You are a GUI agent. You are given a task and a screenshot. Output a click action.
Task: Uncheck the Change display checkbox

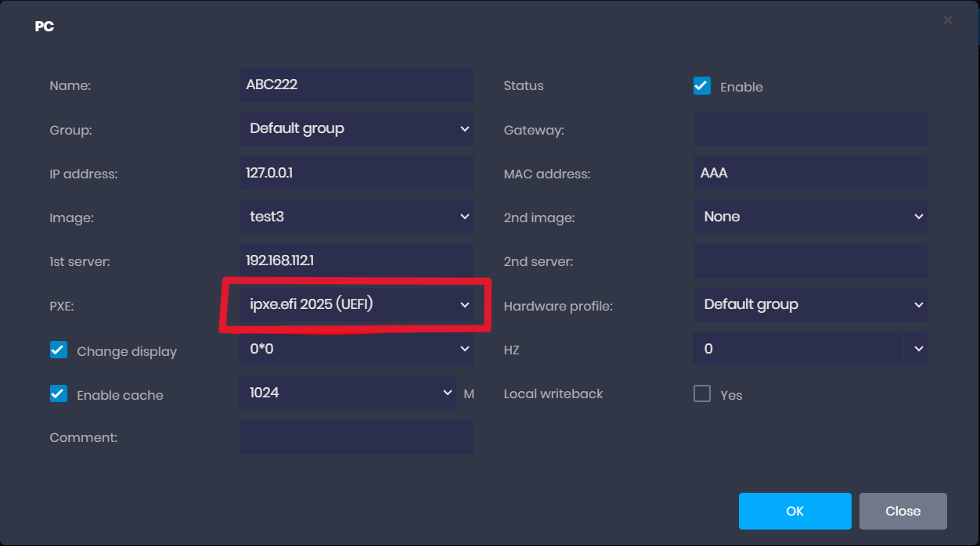pos(59,350)
